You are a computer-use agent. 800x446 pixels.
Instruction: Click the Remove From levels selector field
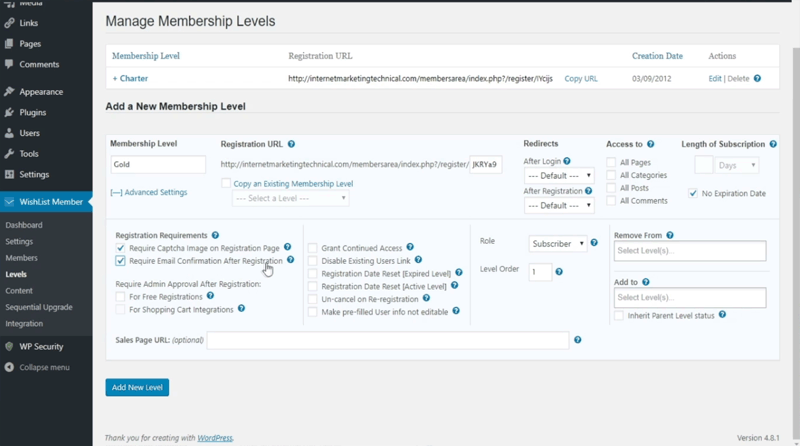coord(689,251)
